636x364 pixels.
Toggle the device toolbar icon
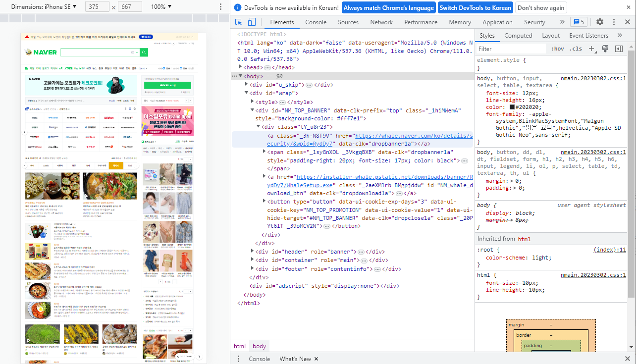pos(252,22)
